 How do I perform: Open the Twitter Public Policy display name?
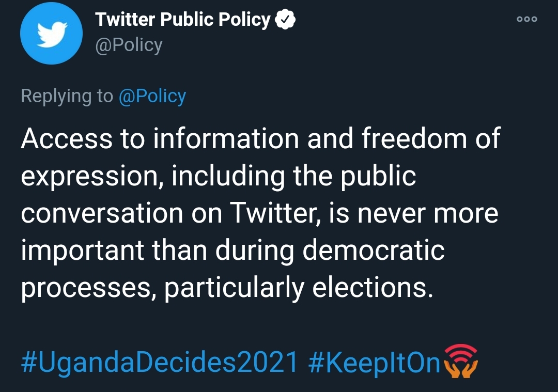tap(183, 19)
